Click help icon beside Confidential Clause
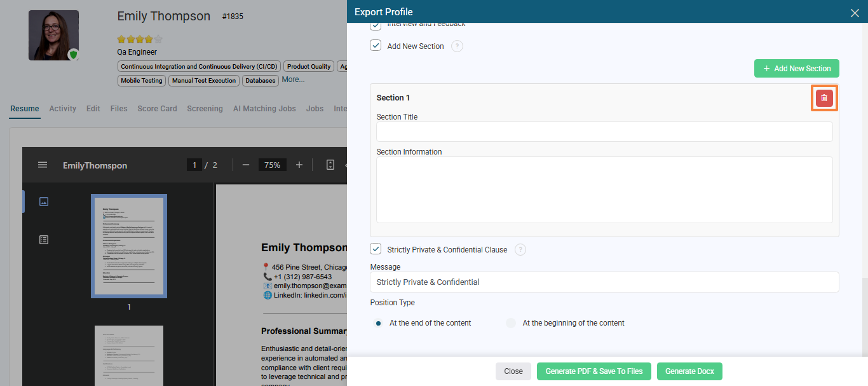 tap(520, 250)
